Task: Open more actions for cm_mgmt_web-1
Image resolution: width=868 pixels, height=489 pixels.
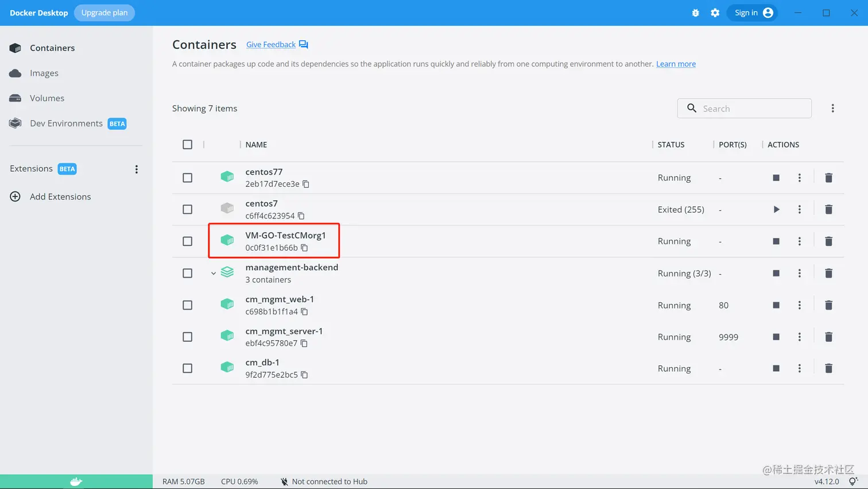Action: [799, 305]
